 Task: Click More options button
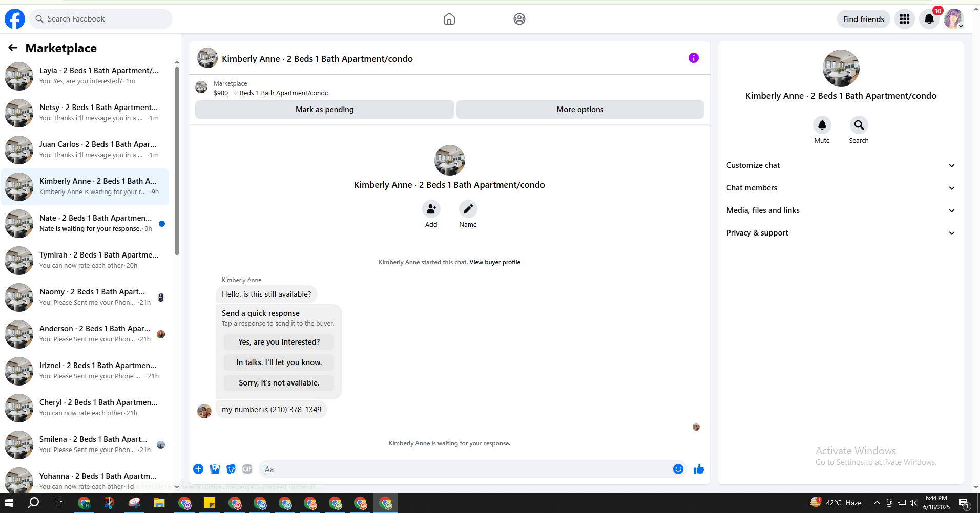click(580, 110)
